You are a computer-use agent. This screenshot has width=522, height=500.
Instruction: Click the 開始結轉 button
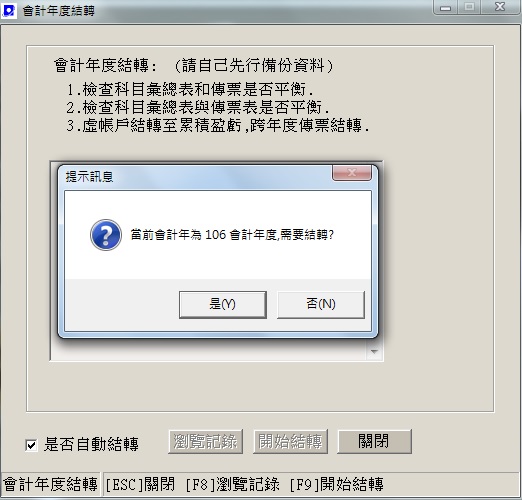290,442
